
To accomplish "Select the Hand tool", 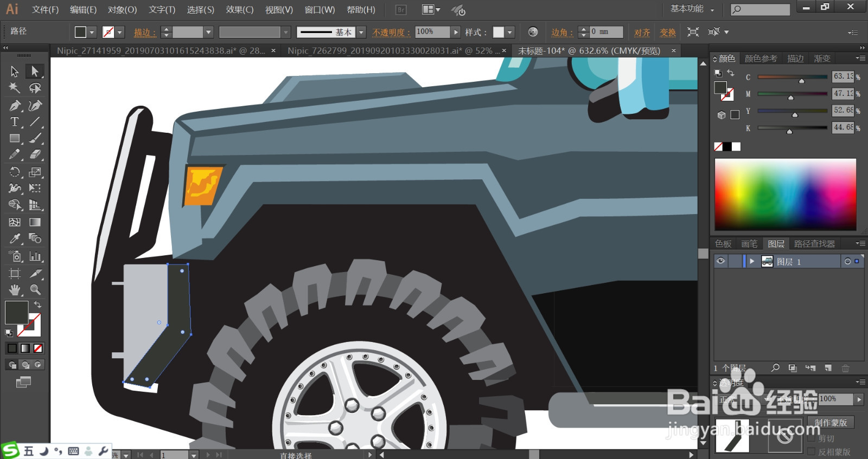I will 15,289.
